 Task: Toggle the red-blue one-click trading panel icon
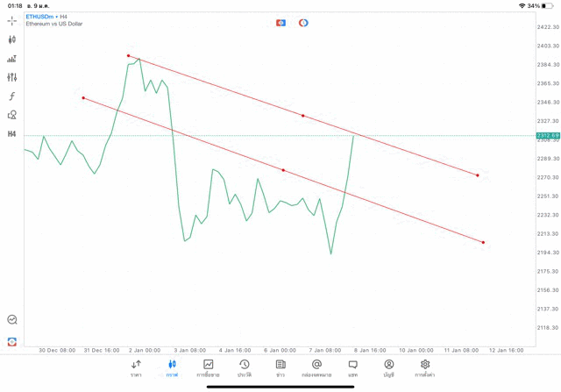coord(280,23)
